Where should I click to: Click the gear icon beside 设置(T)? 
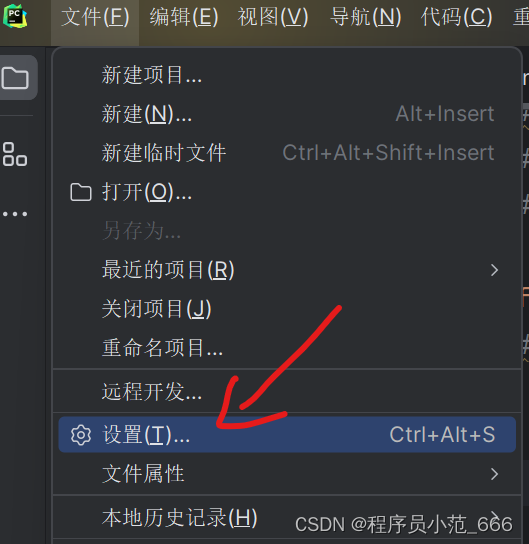point(81,435)
